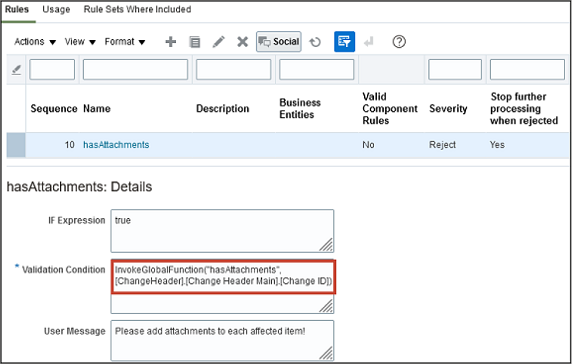572x364 pixels.
Task: Click the Create (plus) icon
Action: [170, 42]
